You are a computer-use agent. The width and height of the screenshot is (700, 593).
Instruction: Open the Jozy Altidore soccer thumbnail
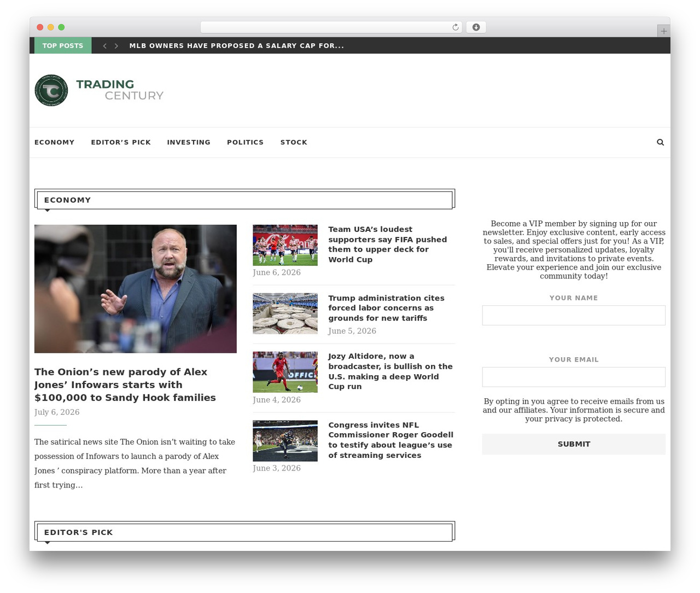pos(285,372)
